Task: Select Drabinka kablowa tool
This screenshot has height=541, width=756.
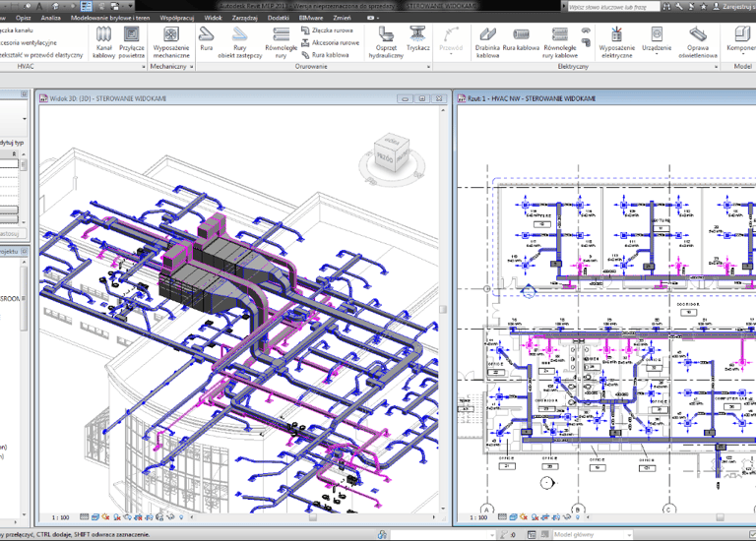Action: pyautogui.click(x=487, y=42)
